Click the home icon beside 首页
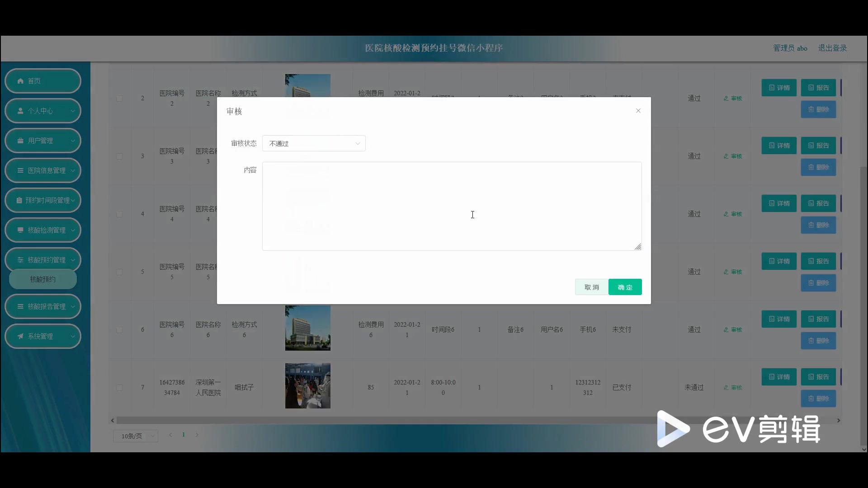This screenshot has height=488, width=868. [20, 81]
